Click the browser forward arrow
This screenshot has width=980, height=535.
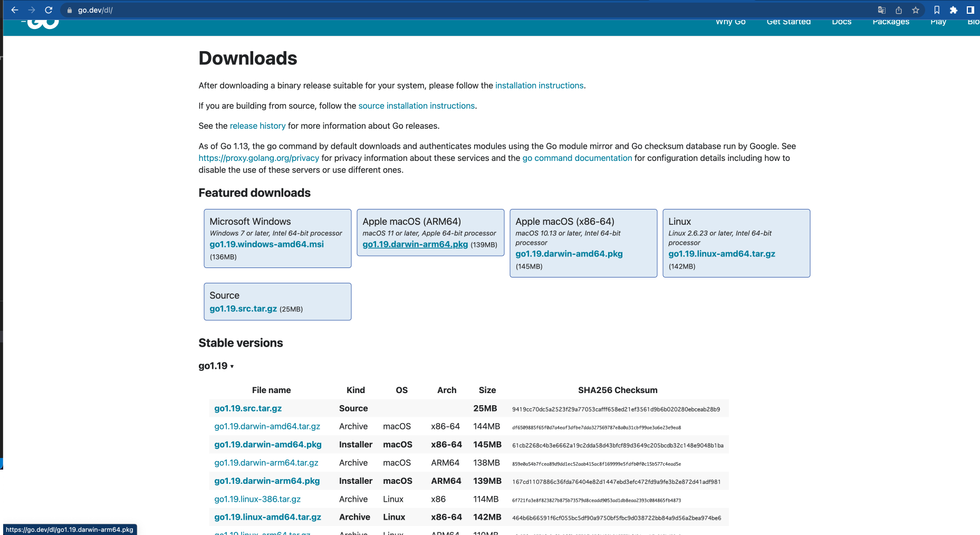pos(32,10)
